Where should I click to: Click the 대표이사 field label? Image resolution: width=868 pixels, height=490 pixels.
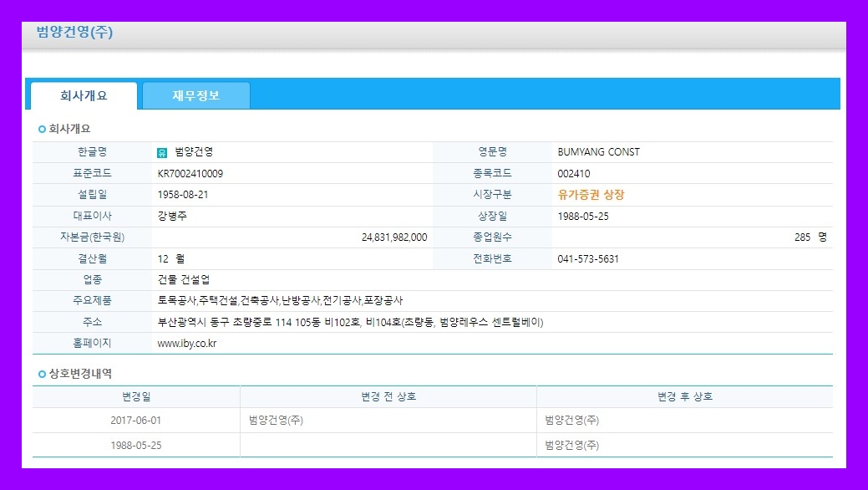click(92, 216)
